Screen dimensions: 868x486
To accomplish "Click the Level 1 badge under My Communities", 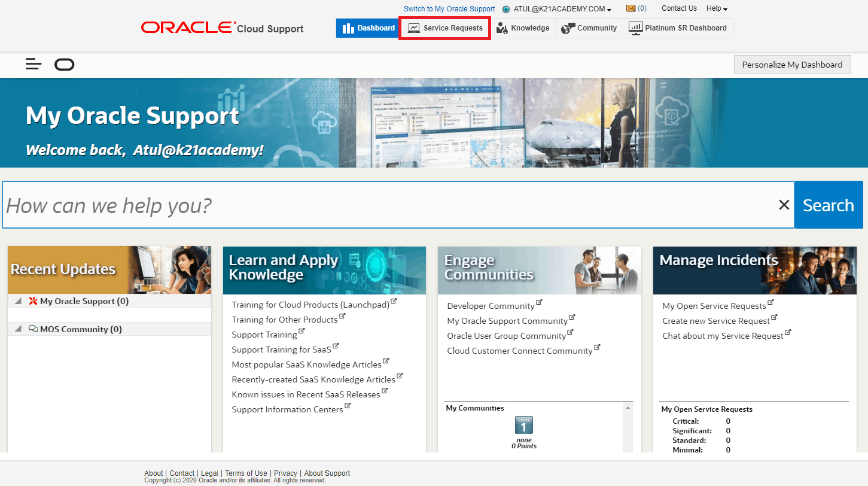I will (x=523, y=426).
